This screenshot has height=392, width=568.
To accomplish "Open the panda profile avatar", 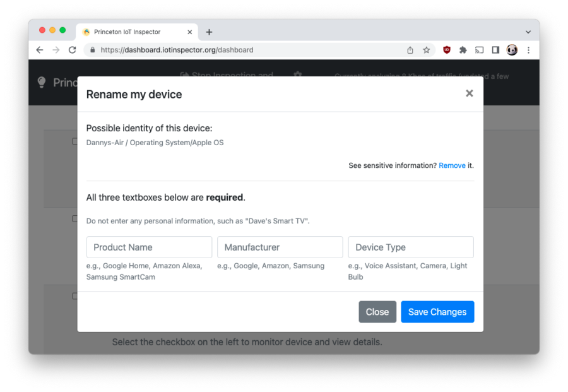I will tap(512, 50).
